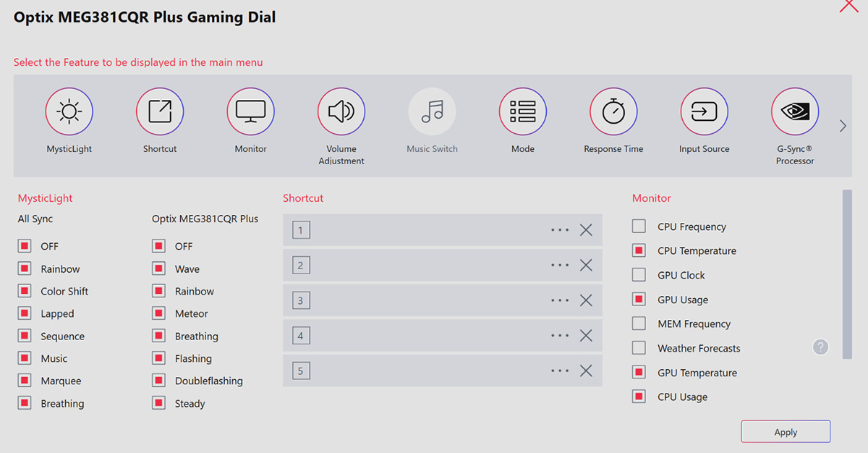Uncheck OFF under All Sync
868x453 pixels.
[25, 246]
